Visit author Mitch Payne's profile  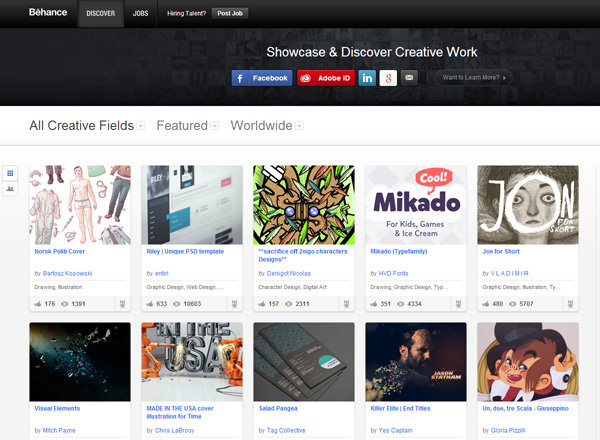click(x=59, y=430)
